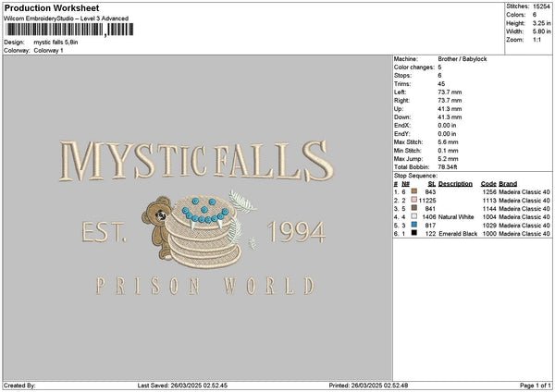Viewport: 555px width, 392px height.
Task: Click the teddy bear in the embroidery preview
Action: [157, 228]
